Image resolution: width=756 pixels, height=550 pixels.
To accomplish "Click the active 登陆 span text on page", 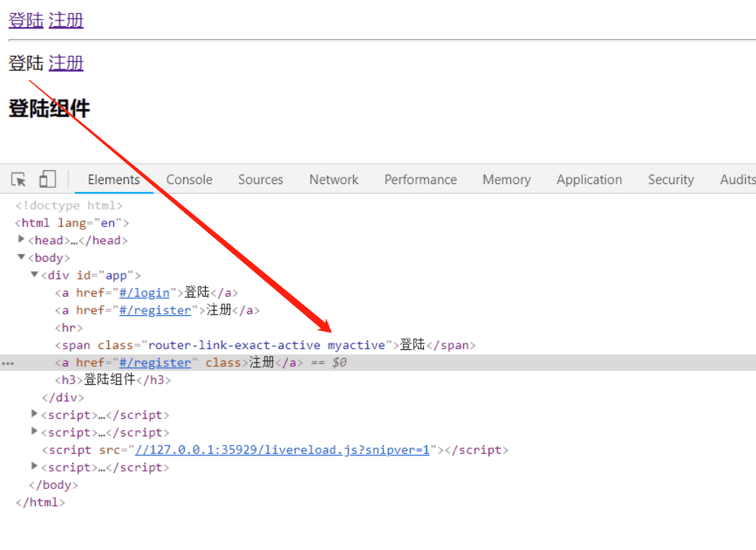I will 26,63.
